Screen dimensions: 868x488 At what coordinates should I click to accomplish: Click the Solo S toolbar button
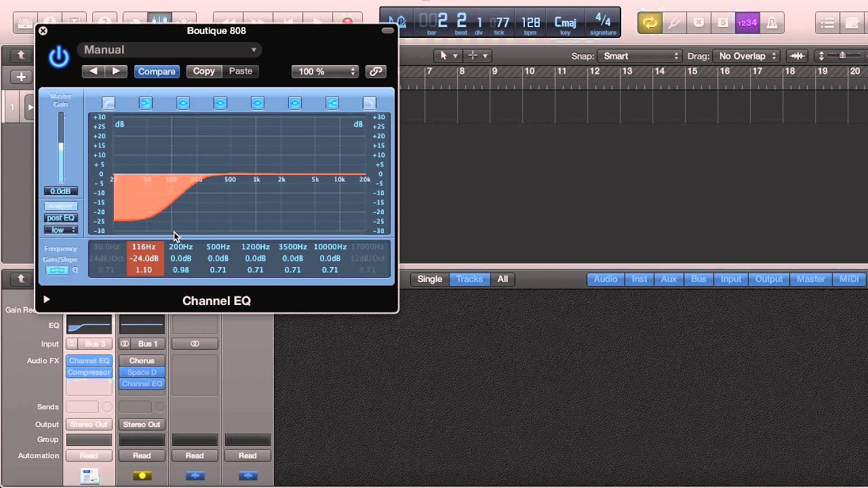tap(723, 23)
